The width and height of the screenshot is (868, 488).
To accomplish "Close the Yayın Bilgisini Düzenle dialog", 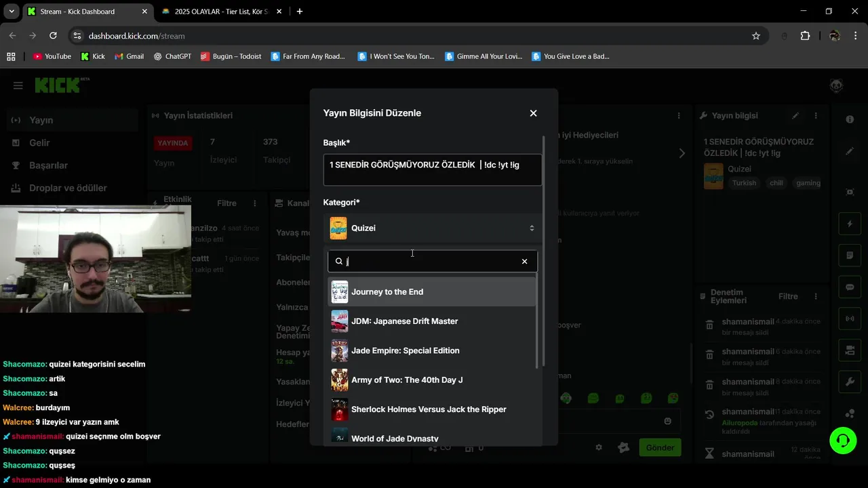I will pyautogui.click(x=533, y=113).
